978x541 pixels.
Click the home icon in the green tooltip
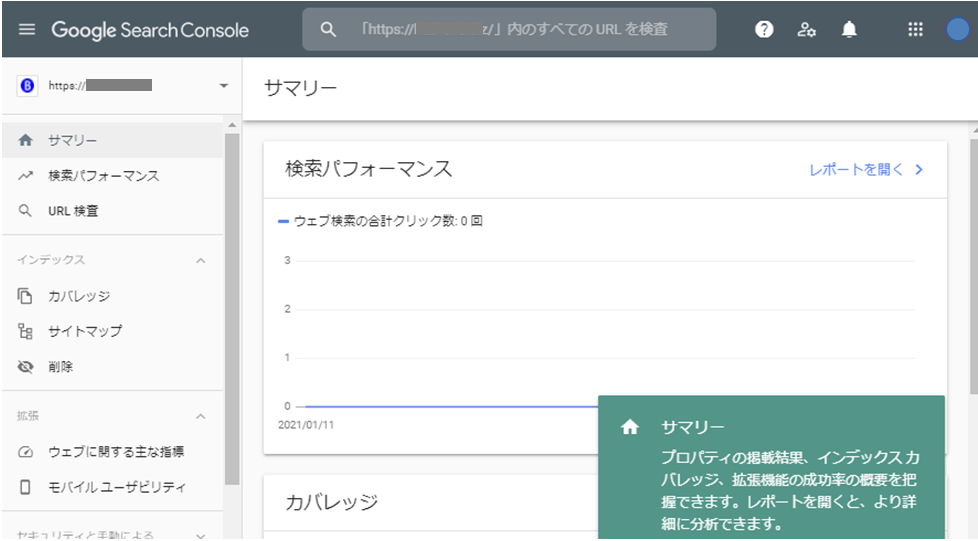click(x=630, y=427)
